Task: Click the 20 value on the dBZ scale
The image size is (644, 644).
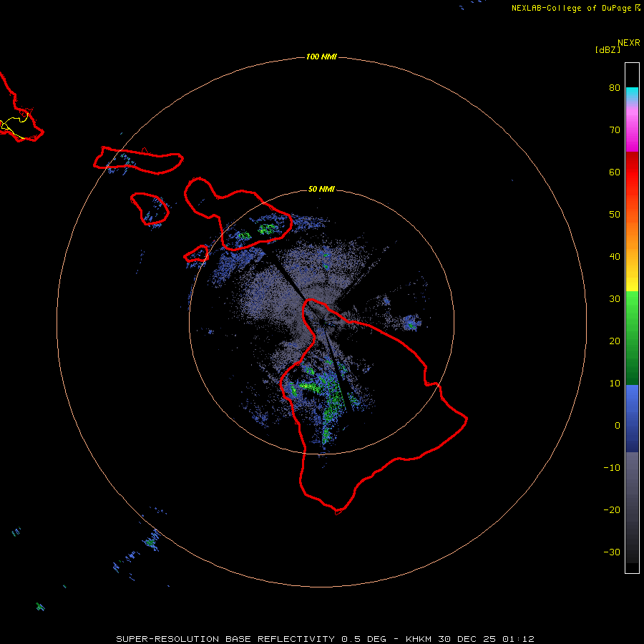Action: tap(615, 341)
